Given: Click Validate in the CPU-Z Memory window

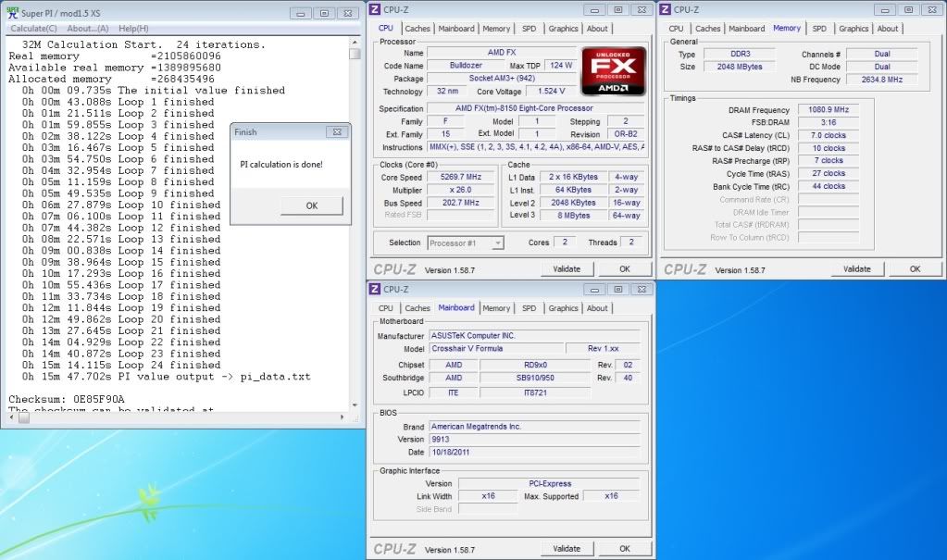Looking at the screenshot, I should 857,269.
